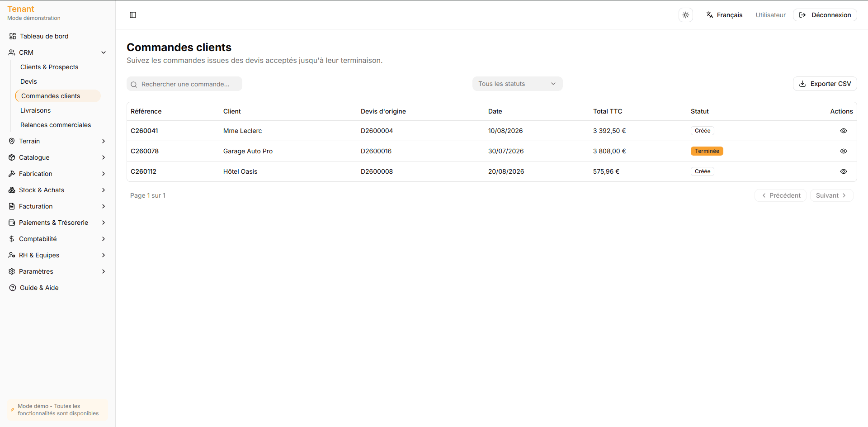Click Créée badge on C260112 row
Viewport: 868px width, 427px height.
(703, 171)
